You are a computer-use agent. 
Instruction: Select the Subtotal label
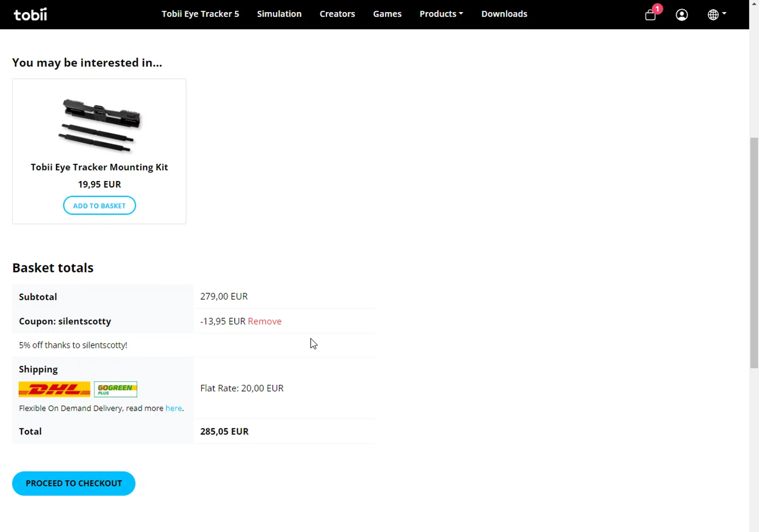pyautogui.click(x=38, y=297)
